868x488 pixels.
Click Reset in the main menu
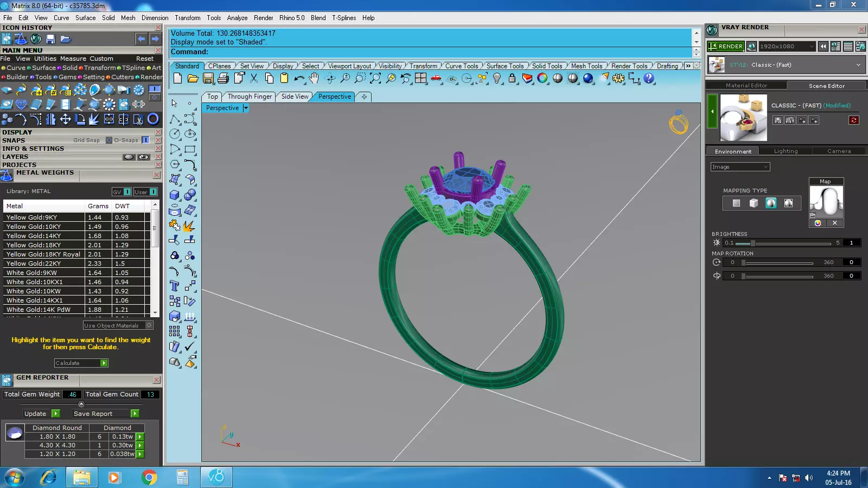coord(145,59)
